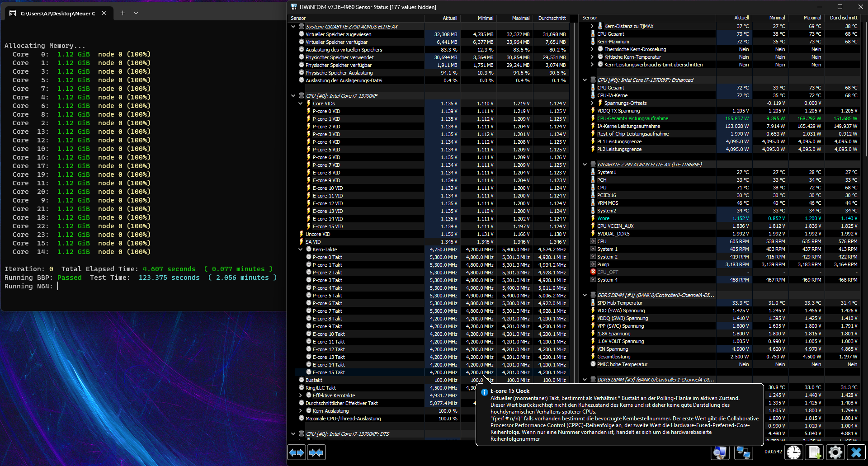
Task: Collapse the CPU Intel Core i7-13700KF: Enhanced group
Action: click(585, 80)
